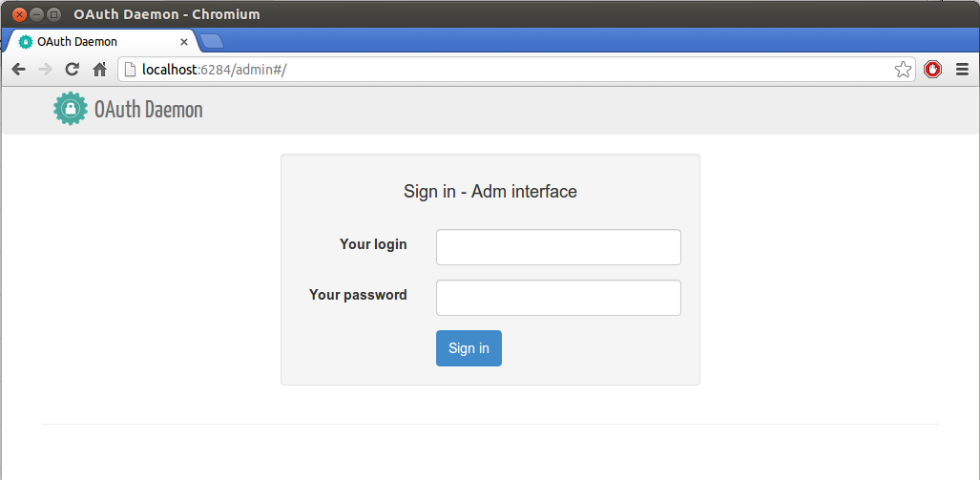Bookmark this page with the star icon
This screenshot has height=480, width=980.
tap(903, 70)
